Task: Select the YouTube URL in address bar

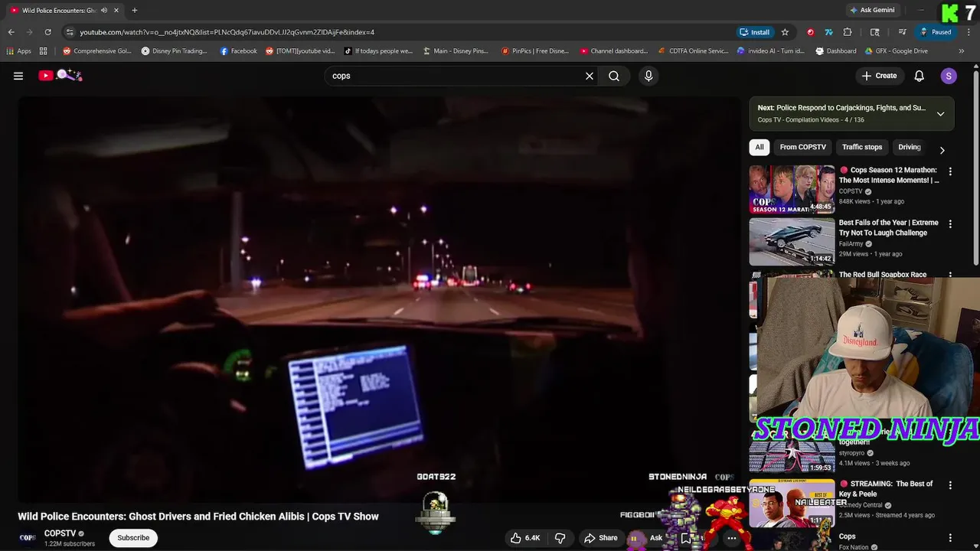Action: [227, 32]
